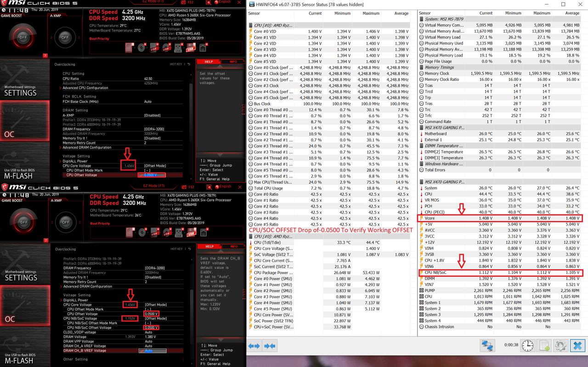Open SETTINGS section in top BIOS sidebar
This screenshot has width=588, height=367.
click(25, 79)
